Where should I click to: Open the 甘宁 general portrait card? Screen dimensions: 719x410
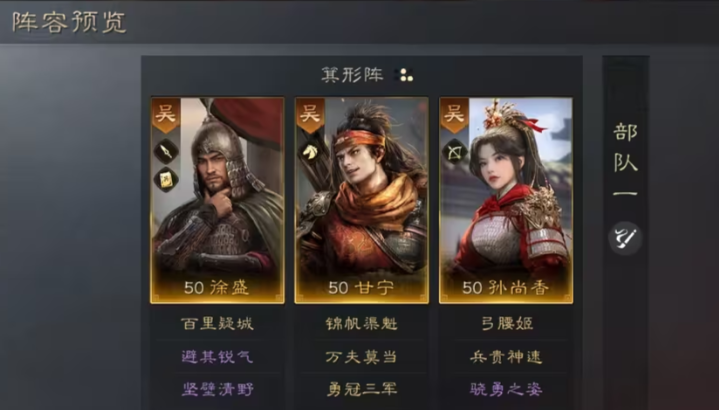pos(362,200)
